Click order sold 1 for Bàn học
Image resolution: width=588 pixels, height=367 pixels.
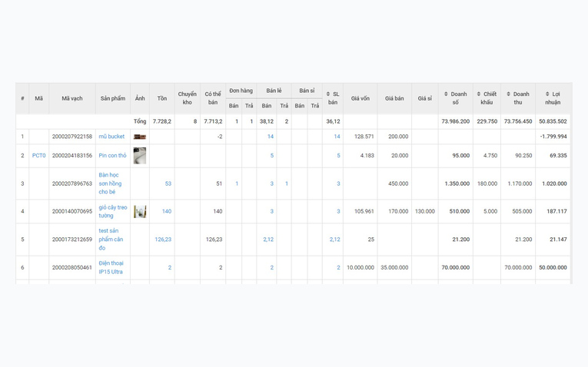point(237,183)
